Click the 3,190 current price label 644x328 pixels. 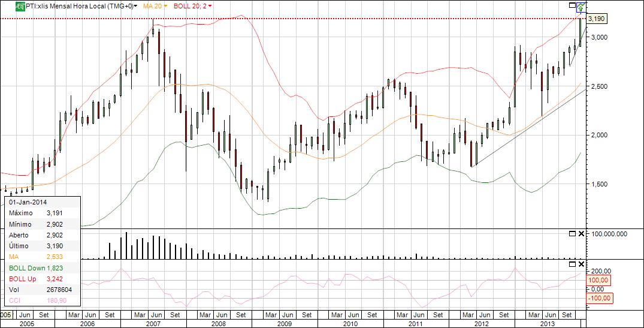[596, 19]
